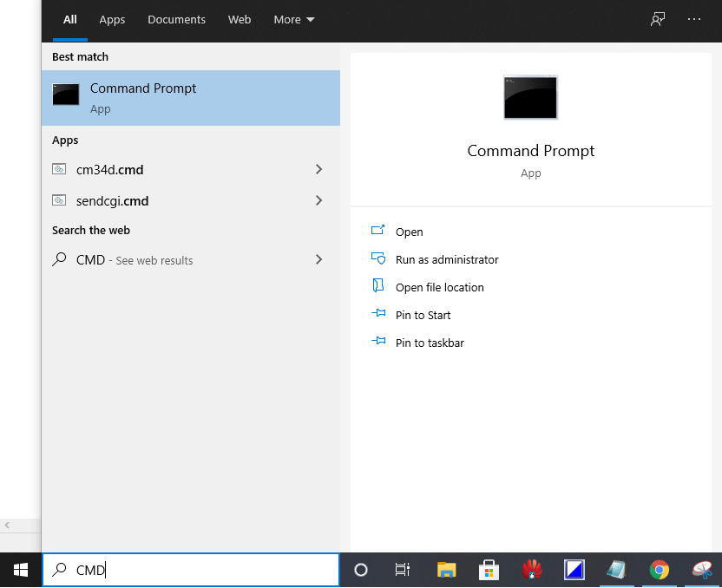Click the Best match heading

point(80,56)
